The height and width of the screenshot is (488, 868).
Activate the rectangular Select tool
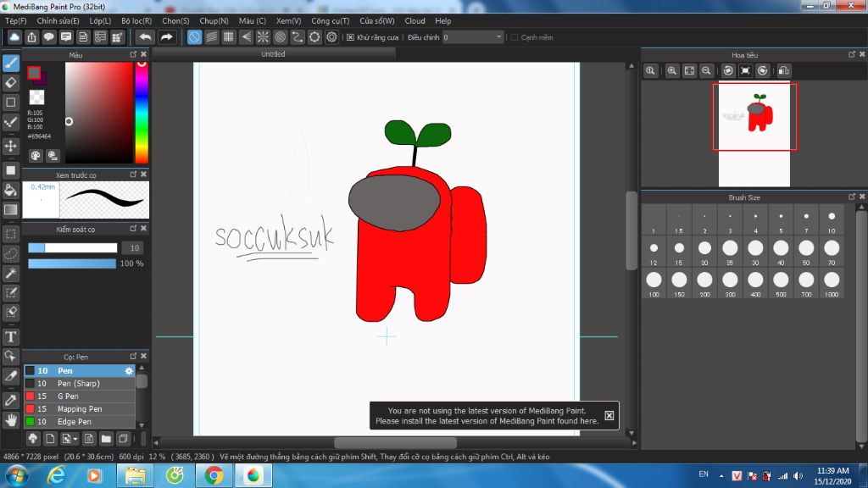click(11, 234)
